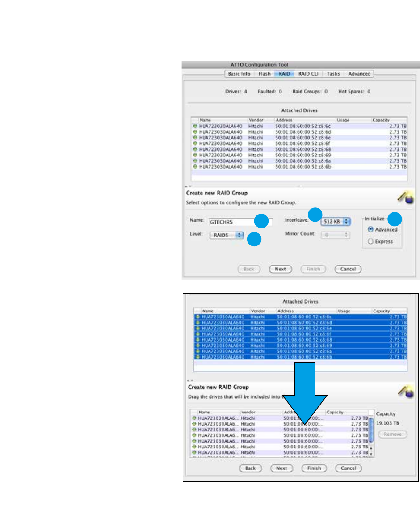
Task: Click drive icon in highlighted row ending c8:6d
Action: pyautogui.click(x=197, y=323)
